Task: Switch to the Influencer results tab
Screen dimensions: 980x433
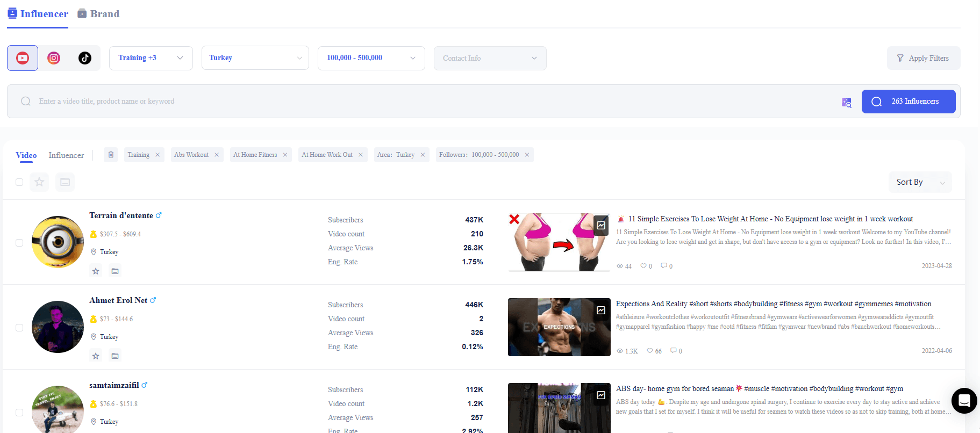Action: coord(66,155)
